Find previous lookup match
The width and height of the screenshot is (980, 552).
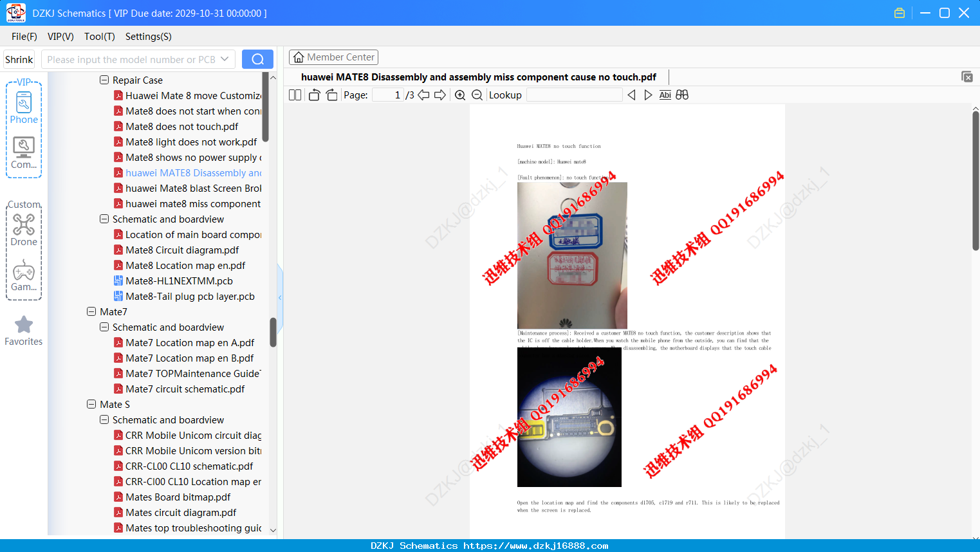pyautogui.click(x=631, y=95)
